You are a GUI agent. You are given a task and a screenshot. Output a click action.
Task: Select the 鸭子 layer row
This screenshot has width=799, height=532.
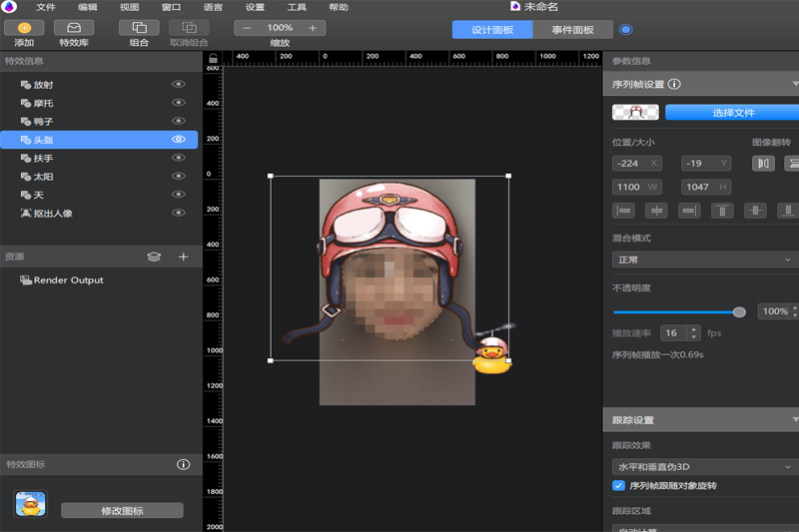[99, 121]
